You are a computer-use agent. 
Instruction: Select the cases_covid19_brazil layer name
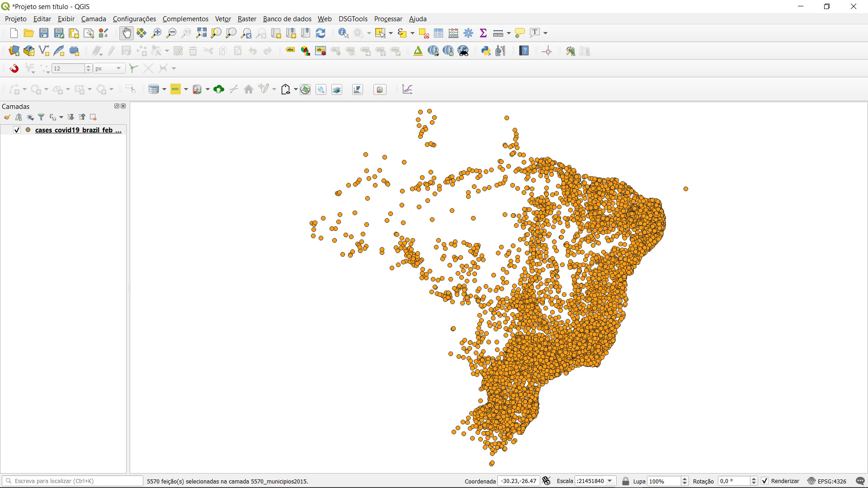pos(78,130)
